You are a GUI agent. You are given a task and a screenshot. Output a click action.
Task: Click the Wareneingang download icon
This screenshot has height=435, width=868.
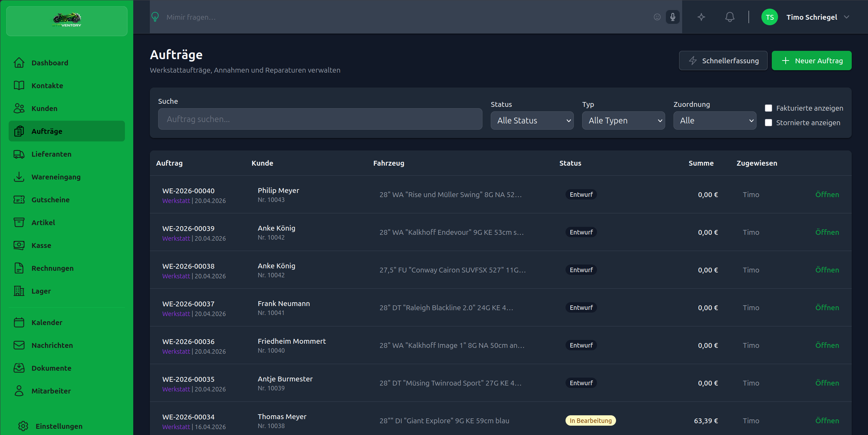19,177
